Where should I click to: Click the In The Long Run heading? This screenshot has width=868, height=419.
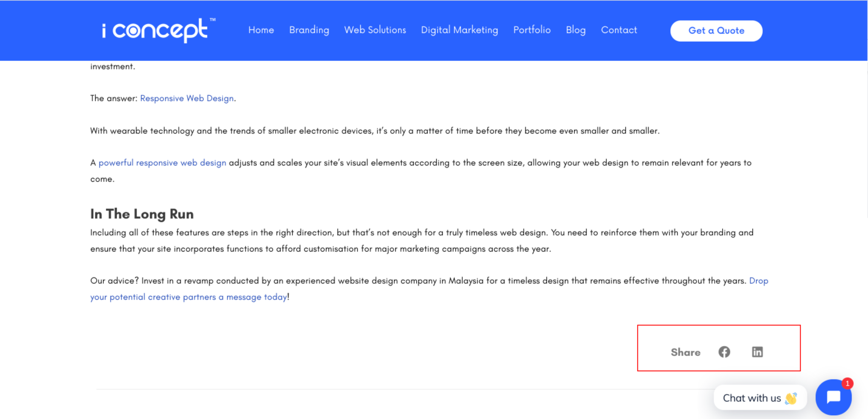142,214
